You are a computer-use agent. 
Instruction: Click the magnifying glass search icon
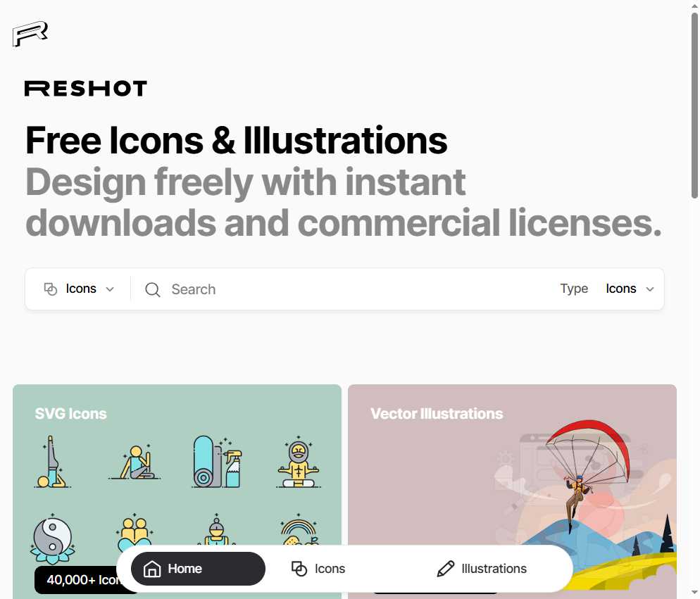click(x=153, y=290)
